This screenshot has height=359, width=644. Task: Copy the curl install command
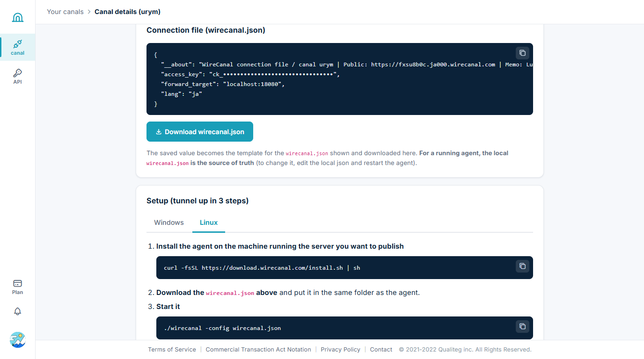(x=522, y=266)
